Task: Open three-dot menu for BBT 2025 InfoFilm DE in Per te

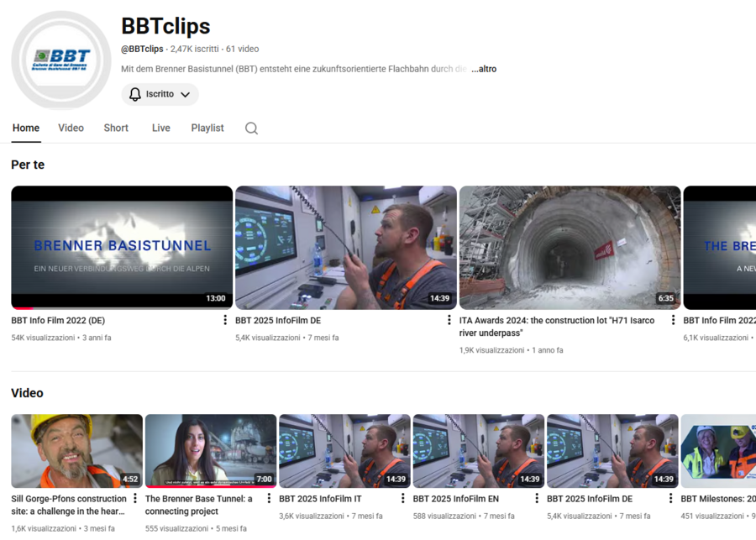Action: pos(449,320)
